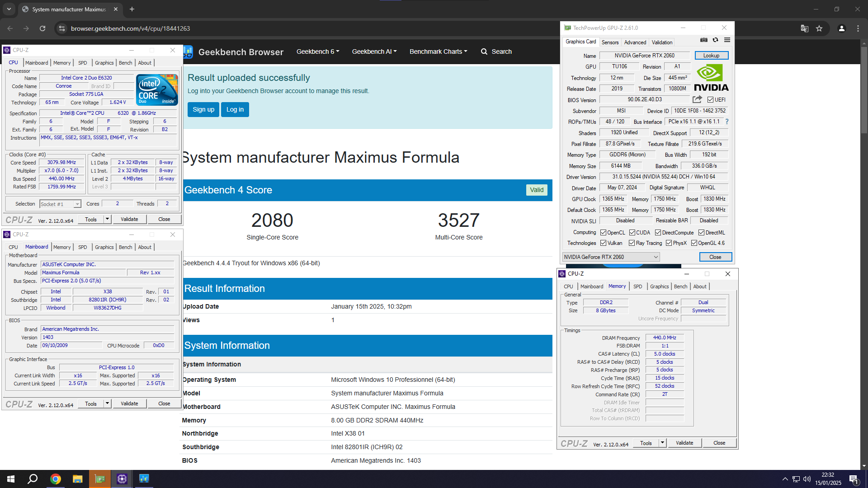Open the tab search dropdown arrow
Image resolution: width=868 pixels, height=488 pixels.
click(9, 9)
